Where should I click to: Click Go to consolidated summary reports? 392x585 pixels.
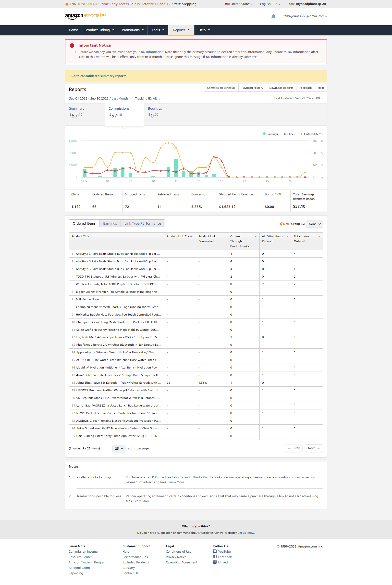(x=98, y=76)
